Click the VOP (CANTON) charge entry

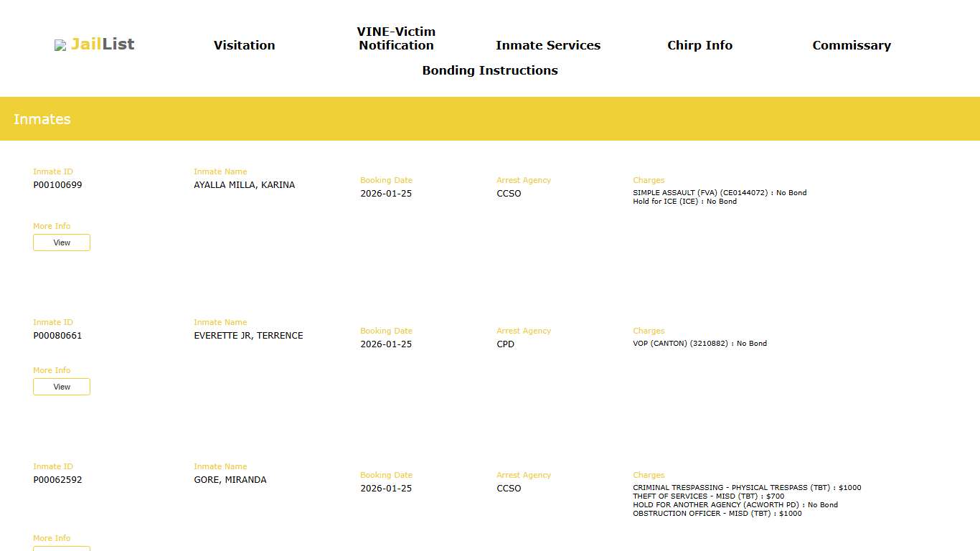coord(699,344)
